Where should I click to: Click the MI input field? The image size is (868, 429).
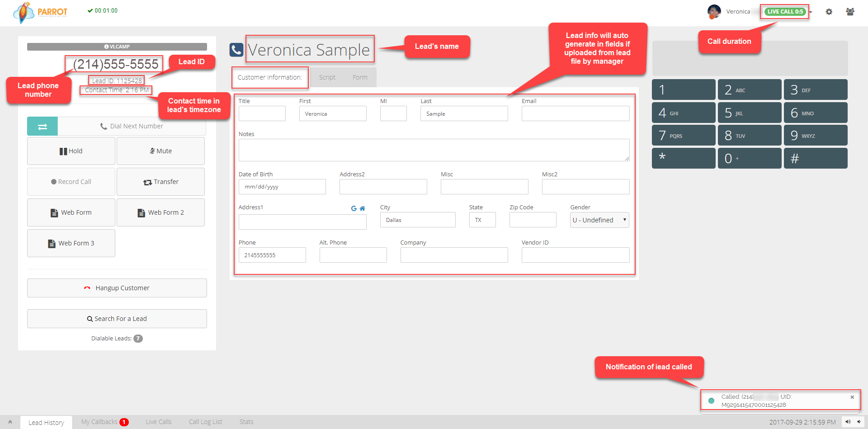pyautogui.click(x=393, y=113)
